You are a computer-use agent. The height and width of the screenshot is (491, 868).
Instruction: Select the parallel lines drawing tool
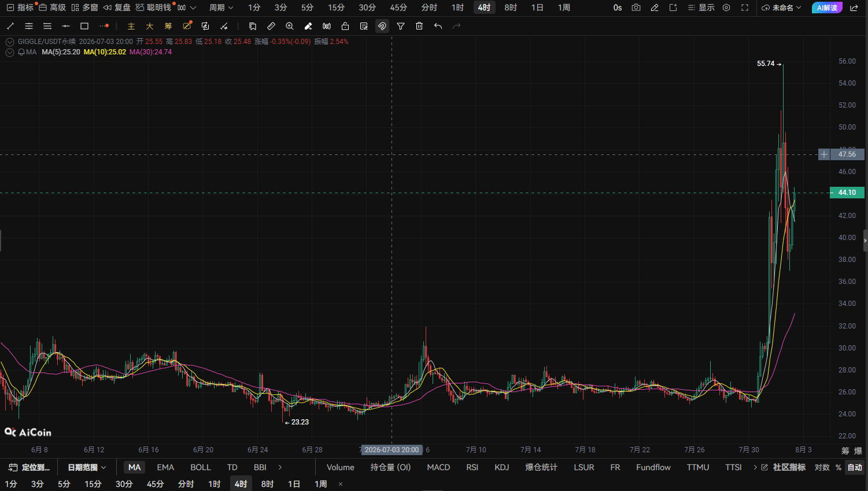pos(29,26)
